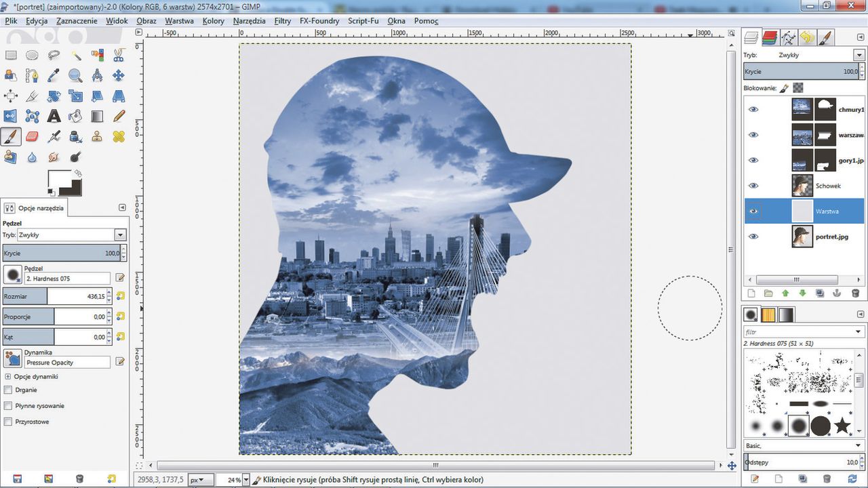Viewport: 868px width, 488px height.
Task: Select the Zoom magnifier tool
Action: coord(75,76)
